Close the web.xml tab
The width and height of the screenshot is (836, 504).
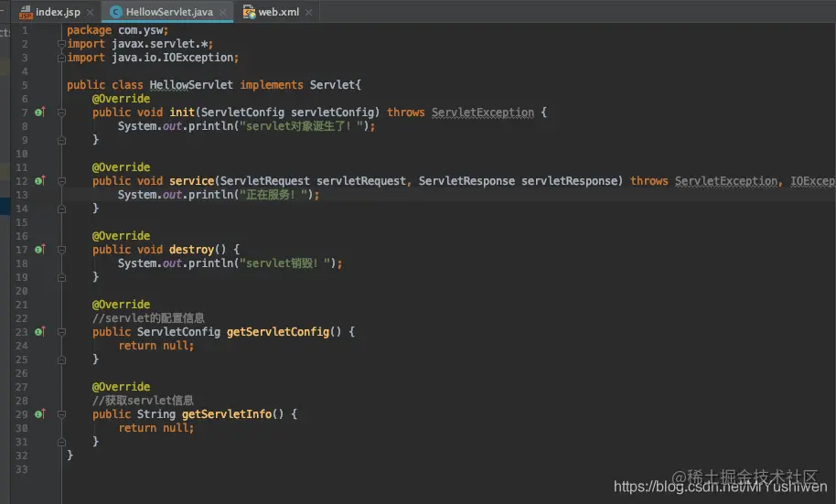309,12
